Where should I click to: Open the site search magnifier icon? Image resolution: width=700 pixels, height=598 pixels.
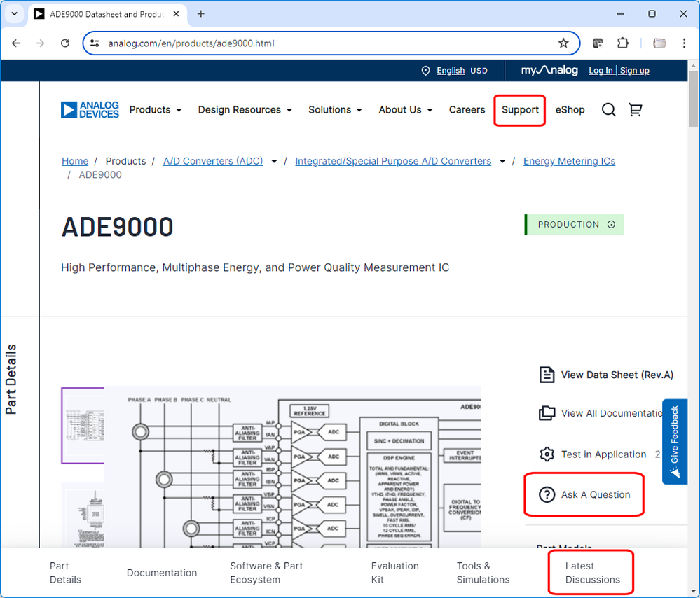pos(608,109)
